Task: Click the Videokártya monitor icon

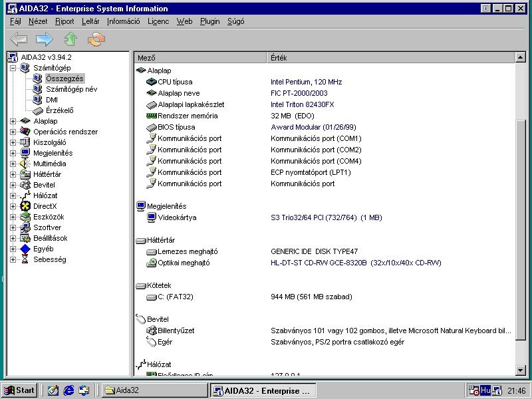Action: (152, 217)
